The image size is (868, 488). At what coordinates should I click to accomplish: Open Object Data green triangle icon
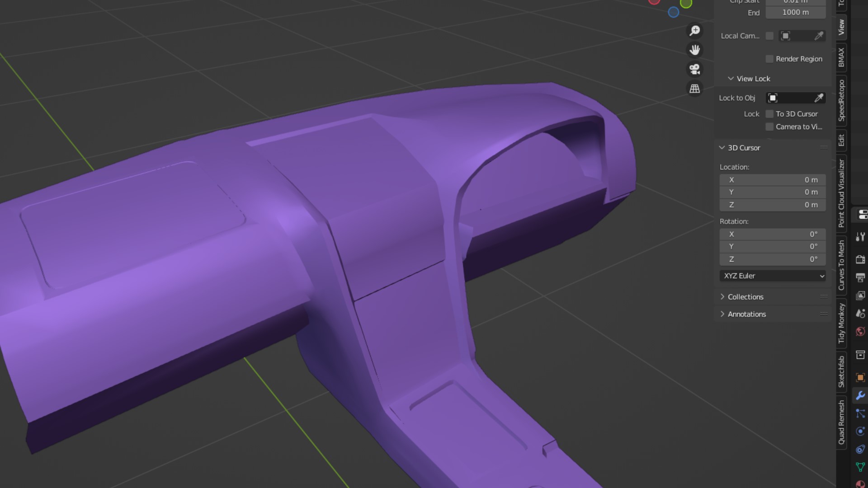coord(860,467)
